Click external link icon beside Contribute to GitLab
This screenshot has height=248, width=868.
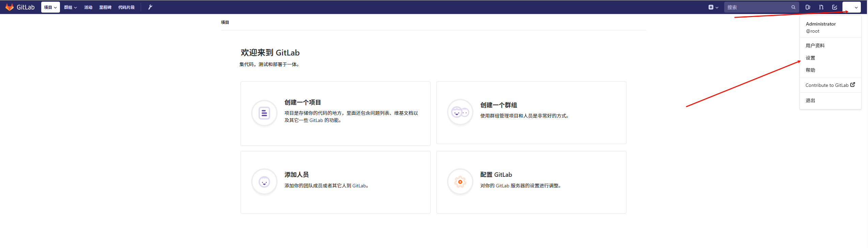coord(853,85)
